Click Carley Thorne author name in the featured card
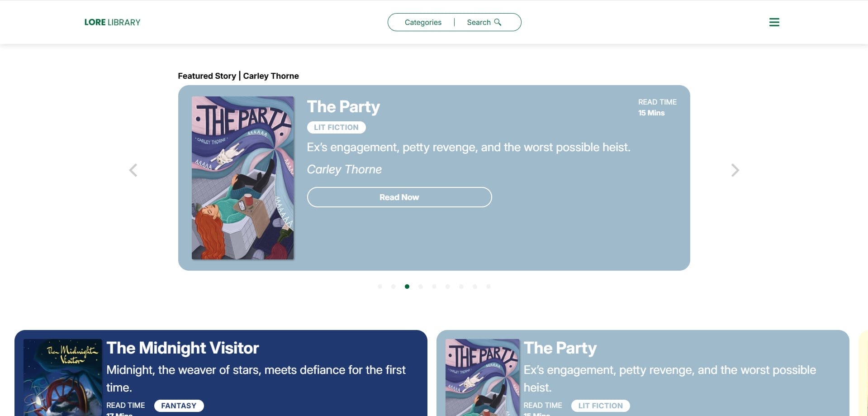Screen dimensions: 868x416 tap(344, 169)
